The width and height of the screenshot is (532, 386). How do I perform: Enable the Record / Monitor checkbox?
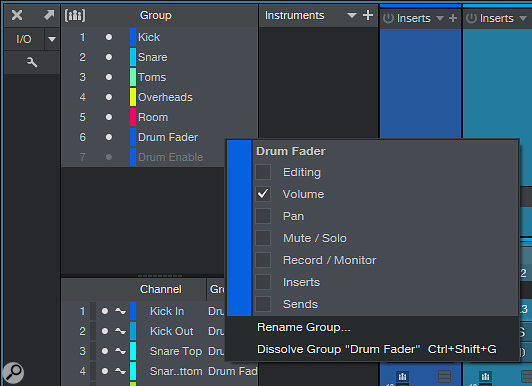tap(263, 260)
